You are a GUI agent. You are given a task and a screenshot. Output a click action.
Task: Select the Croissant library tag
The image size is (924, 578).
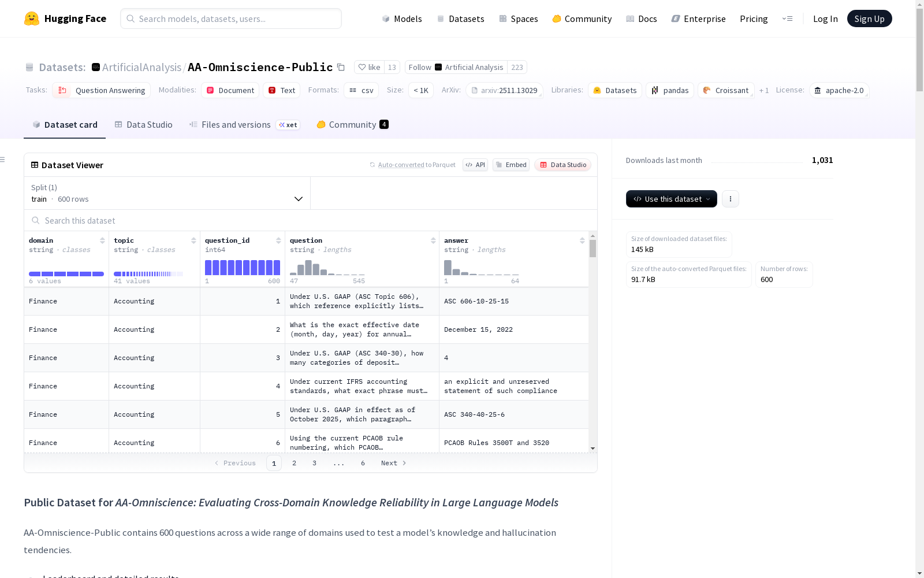pos(726,90)
